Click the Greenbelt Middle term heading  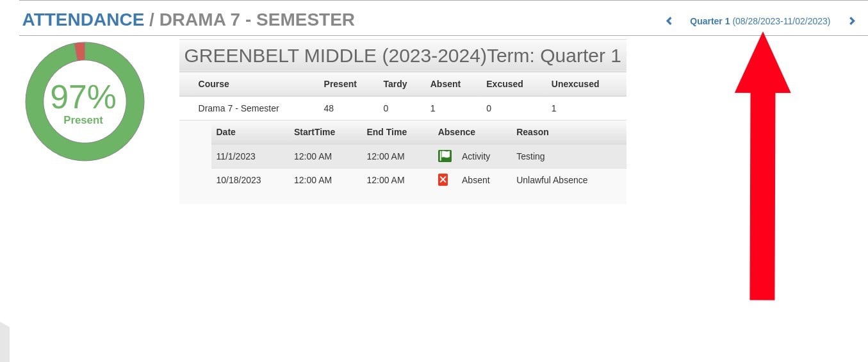(x=402, y=56)
